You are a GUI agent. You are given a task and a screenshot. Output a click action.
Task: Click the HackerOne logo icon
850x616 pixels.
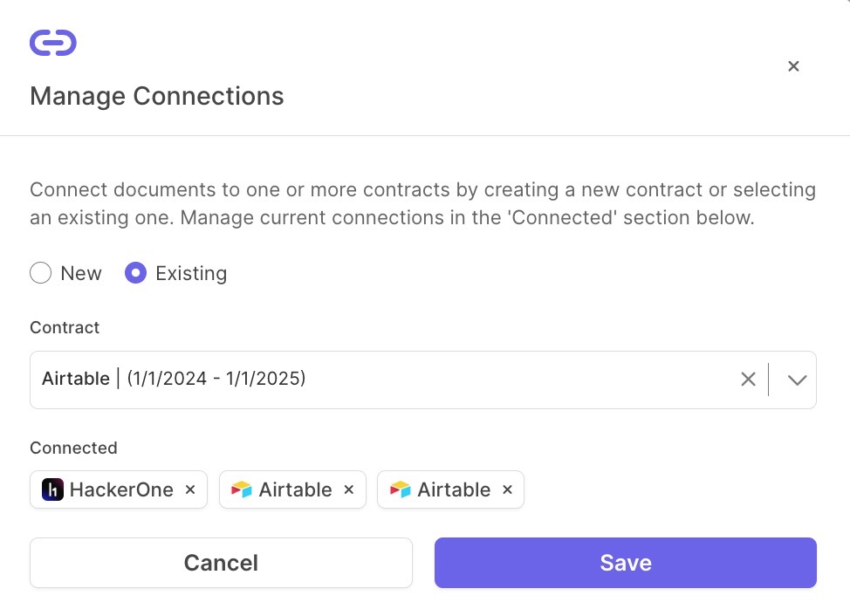point(52,489)
